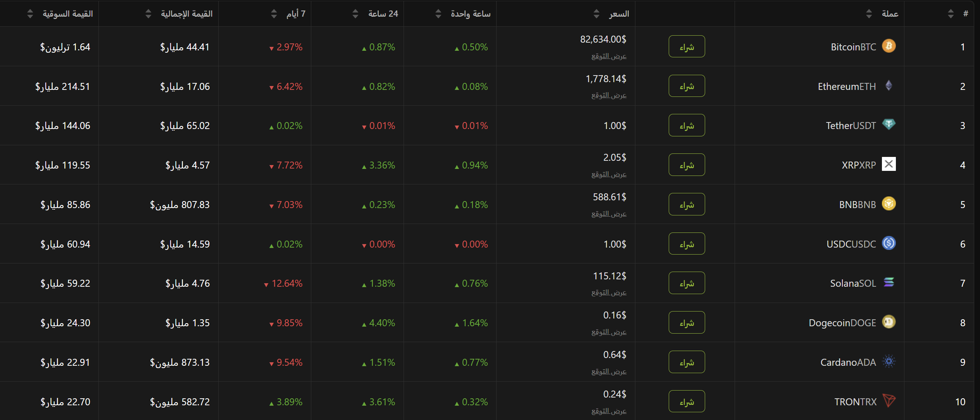Click the Cardano dotted logo icon

[x=889, y=361]
